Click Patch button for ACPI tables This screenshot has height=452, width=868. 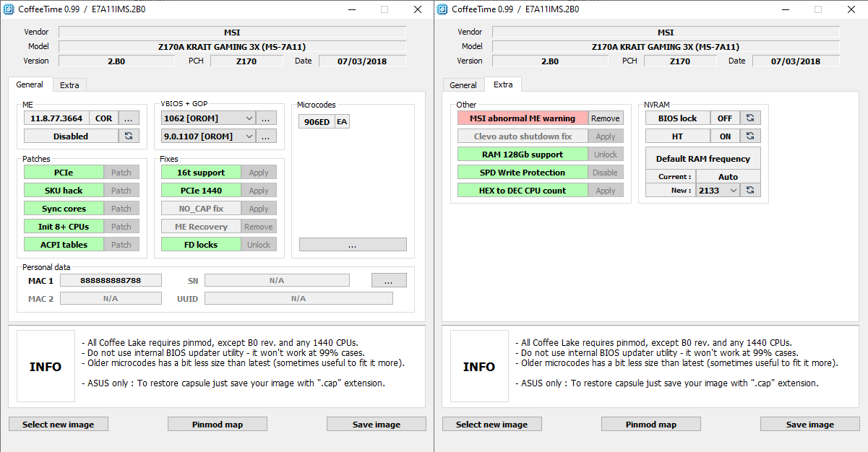tap(121, 244)
